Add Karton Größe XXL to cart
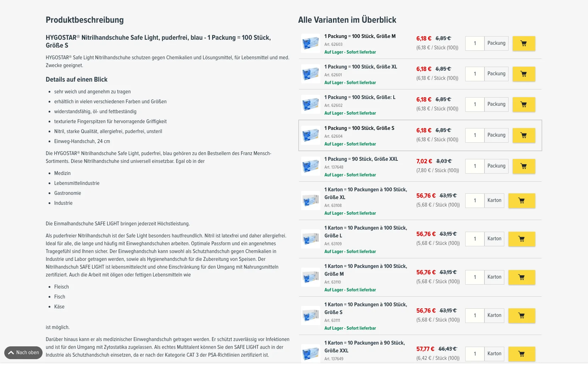Screen dimensions: 588x368 [x=522, y=354]
